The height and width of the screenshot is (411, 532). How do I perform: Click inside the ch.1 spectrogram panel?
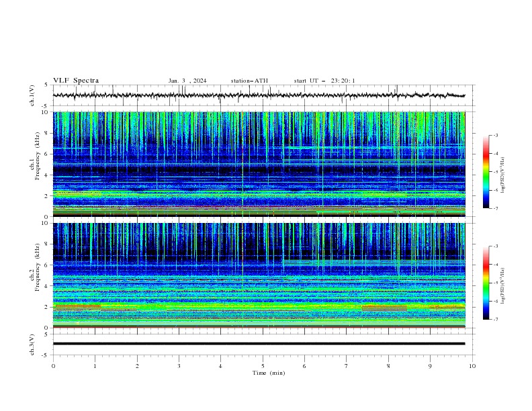pyautogui.click(x=259, y=164)
